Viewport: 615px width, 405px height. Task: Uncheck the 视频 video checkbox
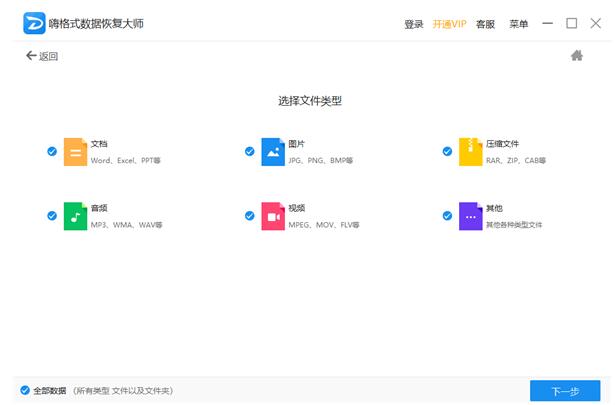(249, 216)
